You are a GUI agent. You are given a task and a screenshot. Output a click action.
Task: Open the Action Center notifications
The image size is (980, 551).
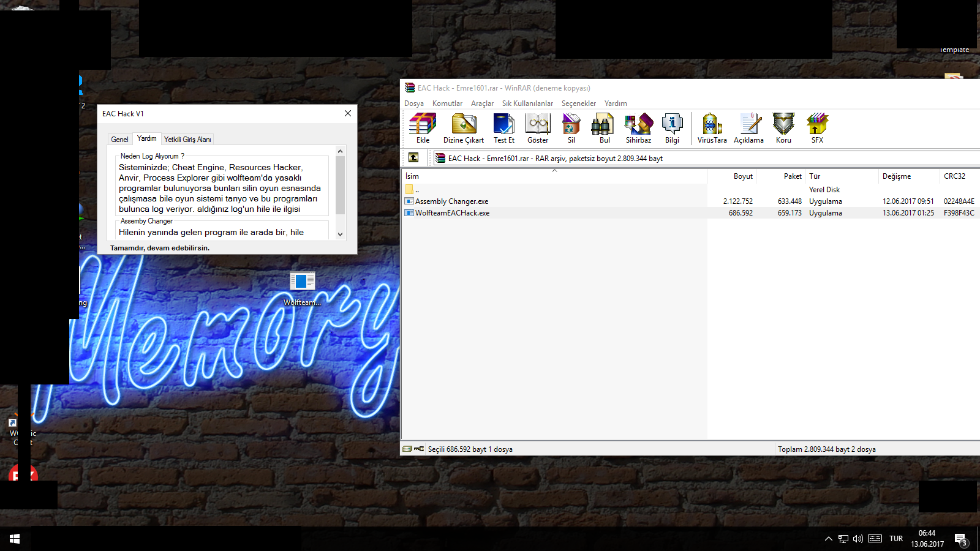[960, 539]
